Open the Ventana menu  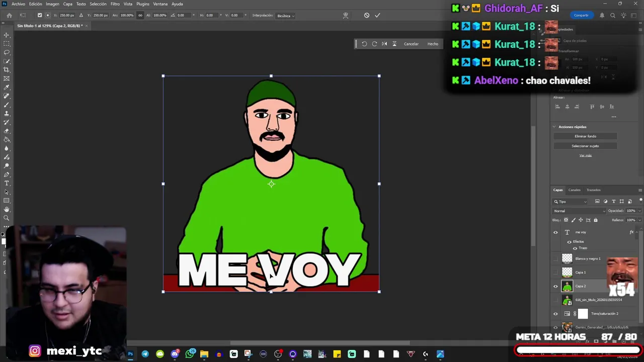coord(160,4)
